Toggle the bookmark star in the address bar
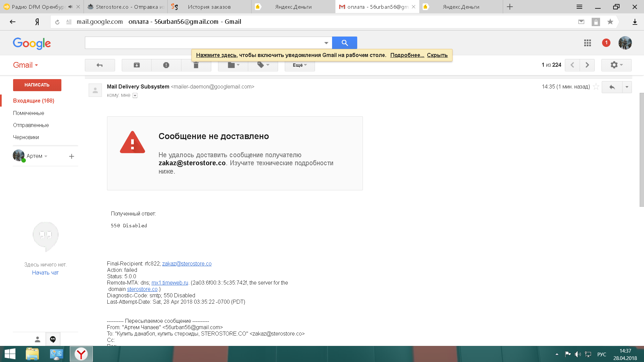644x362 pixels. pos(610,22)
